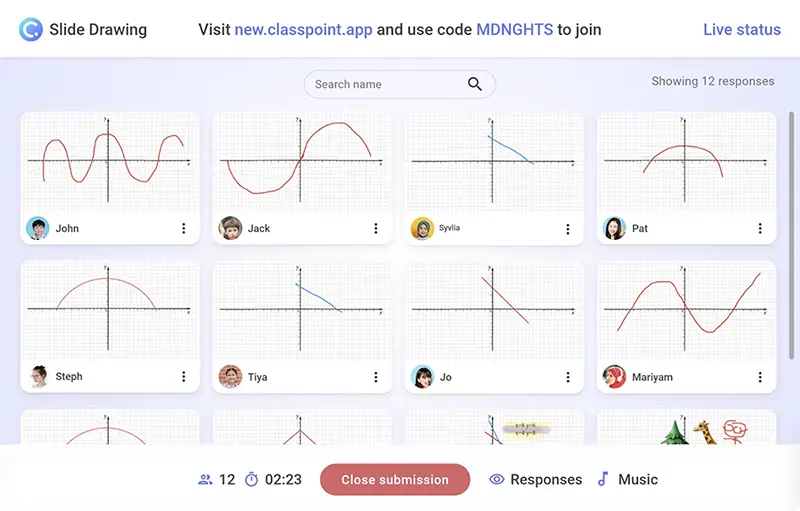
Task: Open three-dot menu for Pat's response
Action: pyautogui.click(x=760, y=228)
